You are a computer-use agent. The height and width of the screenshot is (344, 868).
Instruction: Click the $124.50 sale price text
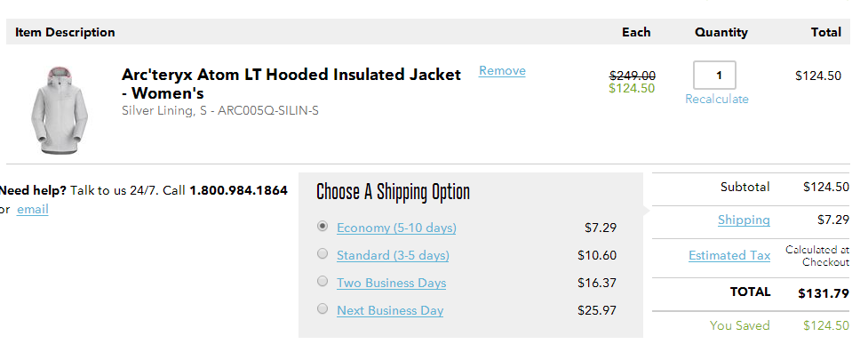coord(632,88)
